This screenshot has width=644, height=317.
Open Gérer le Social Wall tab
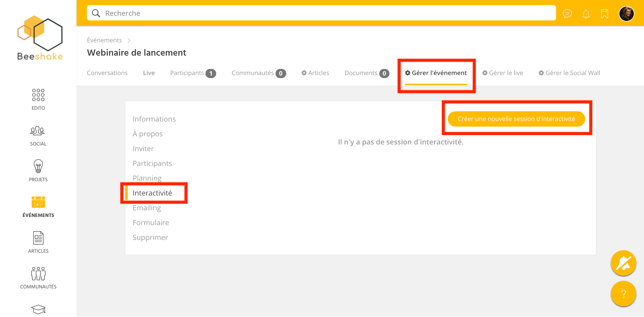point(569,73)
